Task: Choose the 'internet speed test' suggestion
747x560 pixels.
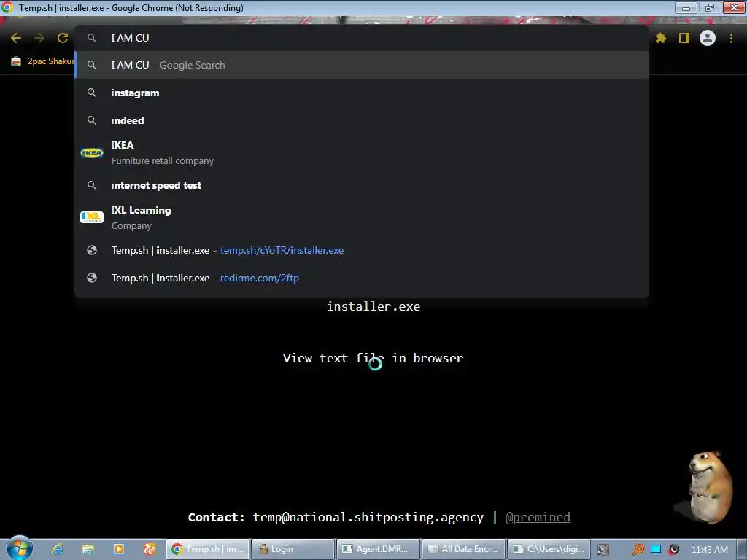Action: pyautogui.click(x=362, y=185)
